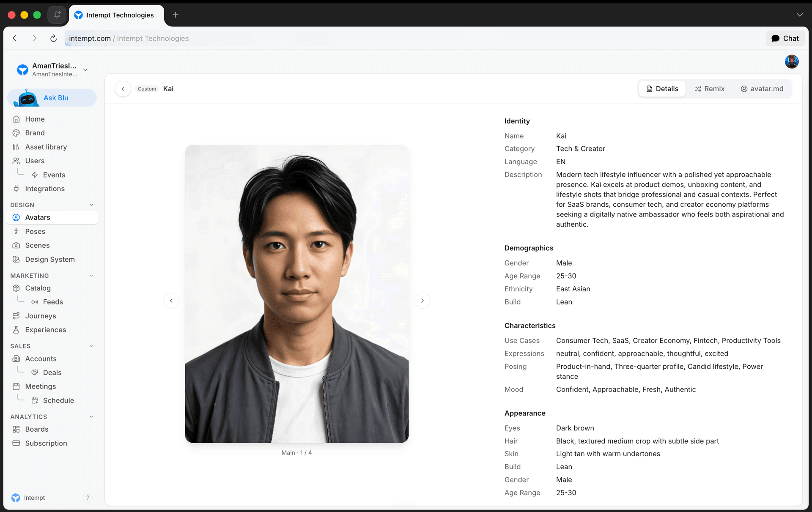Collapse the MARKETING section chevron

point(91,276)
